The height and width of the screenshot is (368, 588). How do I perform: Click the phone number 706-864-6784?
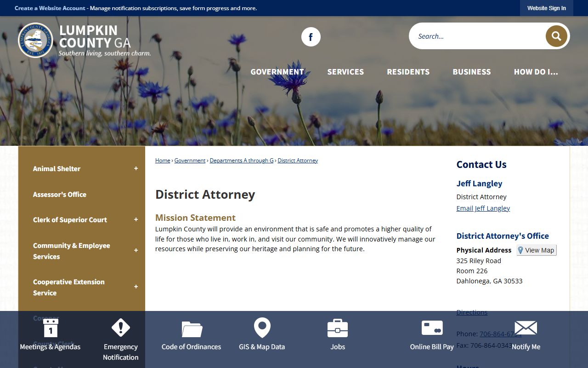500,334
